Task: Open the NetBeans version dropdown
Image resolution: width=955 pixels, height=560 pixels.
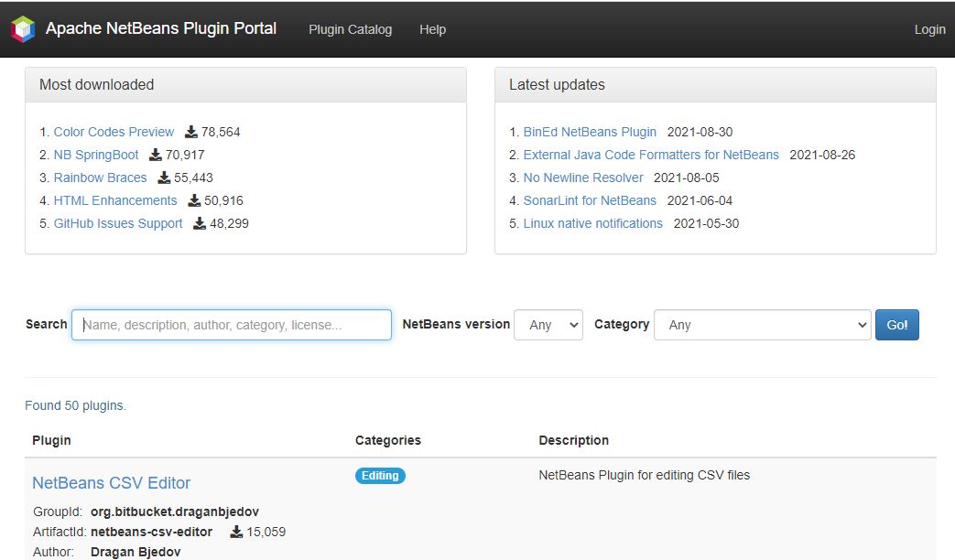Action: click(x=548, y=325)
